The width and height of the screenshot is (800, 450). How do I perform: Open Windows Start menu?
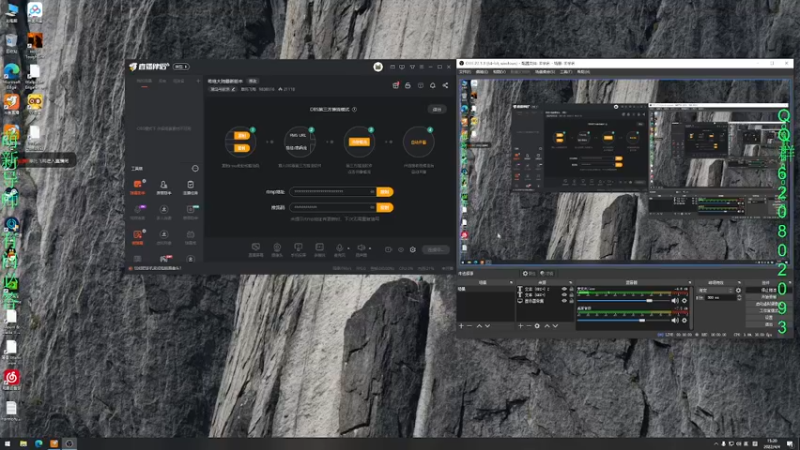7,444
